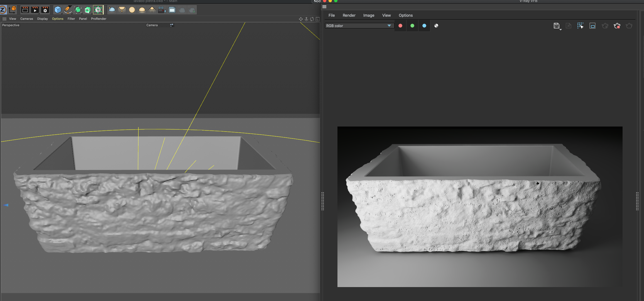The width and height of the screenshot is (644, 301).
Task: Open V-Ray frame buffer window icon
Action: point(172,10)
